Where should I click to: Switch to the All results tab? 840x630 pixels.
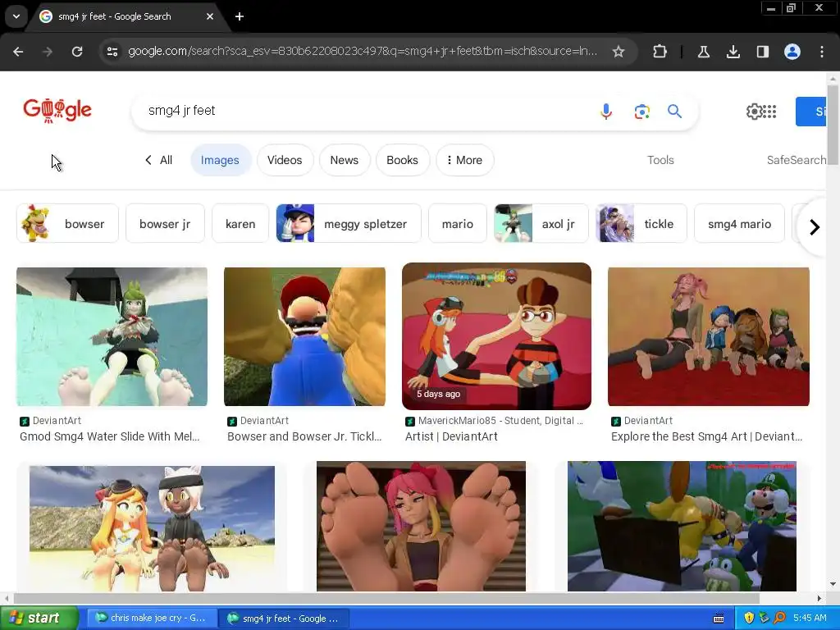(x=159, y=160)
